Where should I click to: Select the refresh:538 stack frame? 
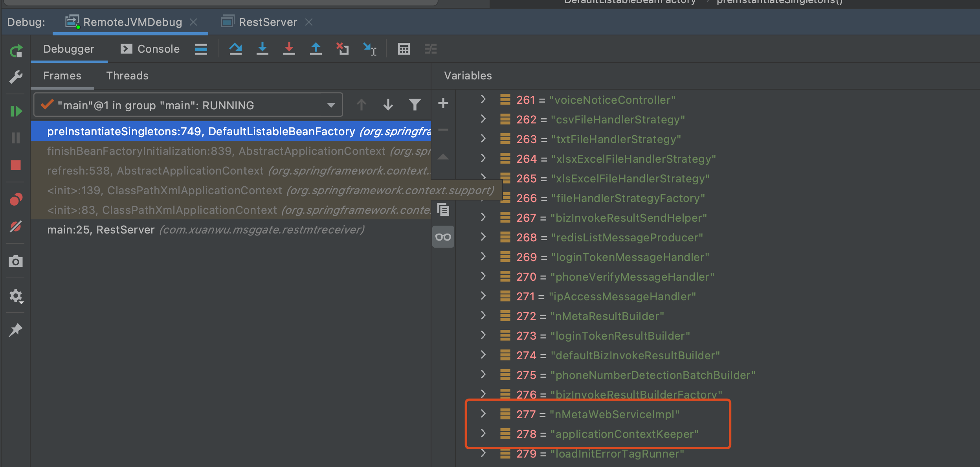click(x=231, y=171)
